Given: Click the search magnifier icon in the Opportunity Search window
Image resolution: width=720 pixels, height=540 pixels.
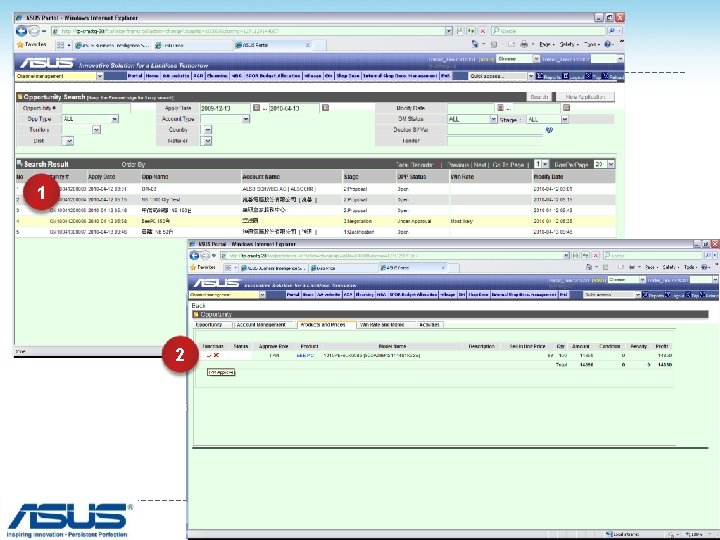Looking at the screenshot, I should pyautogui.click(x=612, y=31).
